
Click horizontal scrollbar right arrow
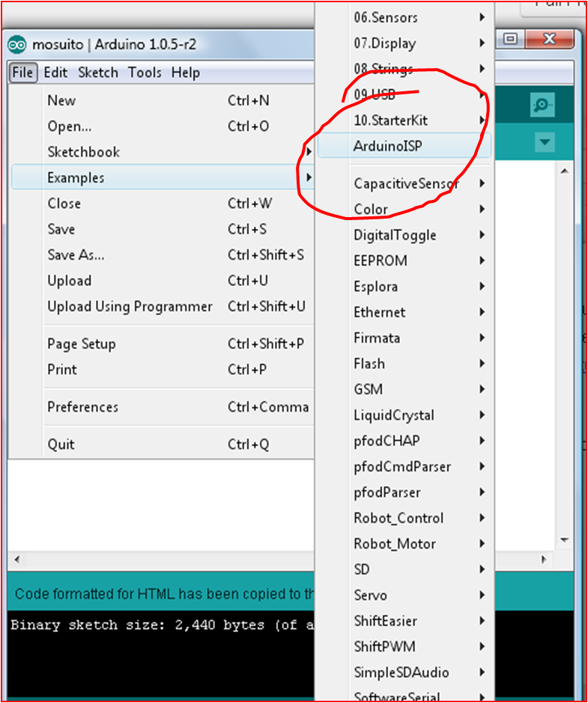click(544, 559)
